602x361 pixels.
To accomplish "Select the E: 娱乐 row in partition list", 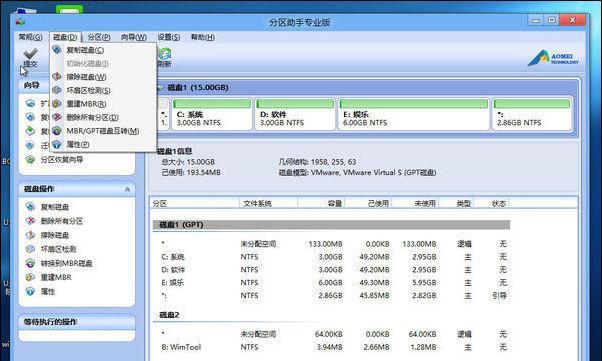I will click(331, 282).
